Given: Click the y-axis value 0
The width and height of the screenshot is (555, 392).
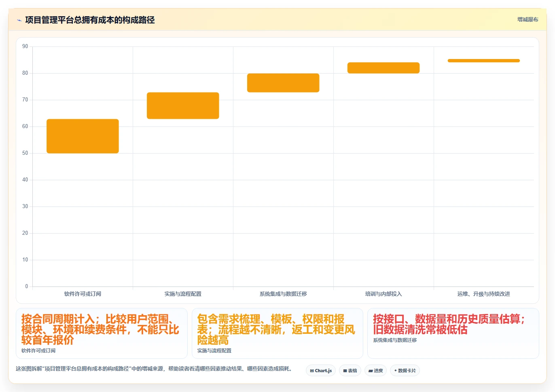Looking at the screenshot, I should coord(27,287).
